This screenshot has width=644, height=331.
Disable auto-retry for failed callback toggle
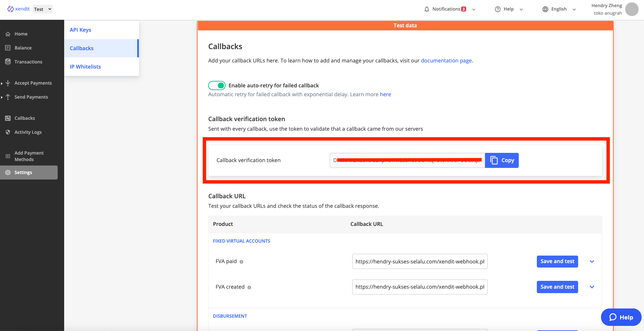[217, 85]
